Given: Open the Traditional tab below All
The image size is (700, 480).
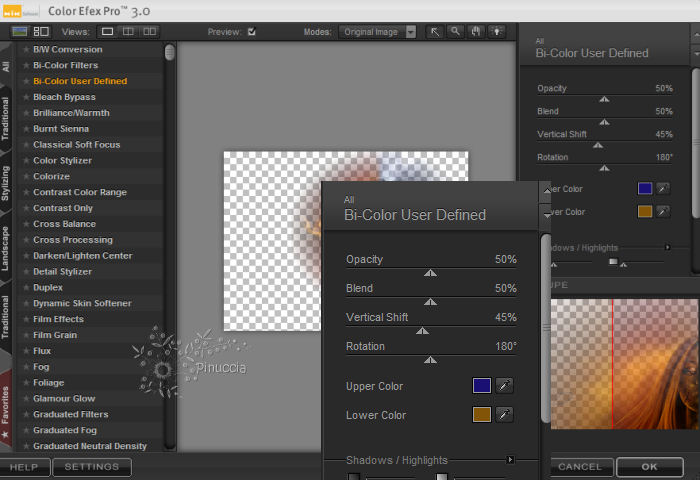Looking at the screenshot, I should click(5, 119).
